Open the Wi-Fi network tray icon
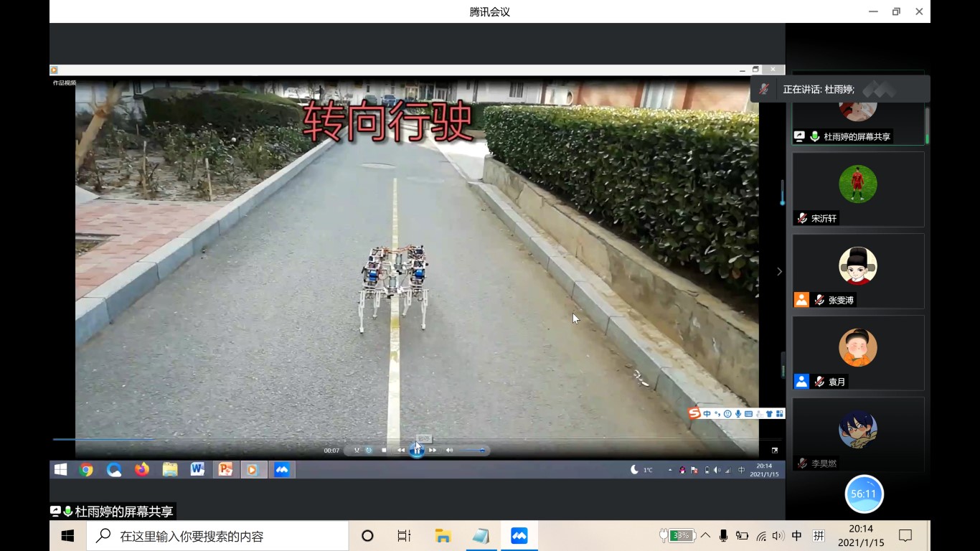The width and height of the screenshot is (980, 551). click(761, 536)
